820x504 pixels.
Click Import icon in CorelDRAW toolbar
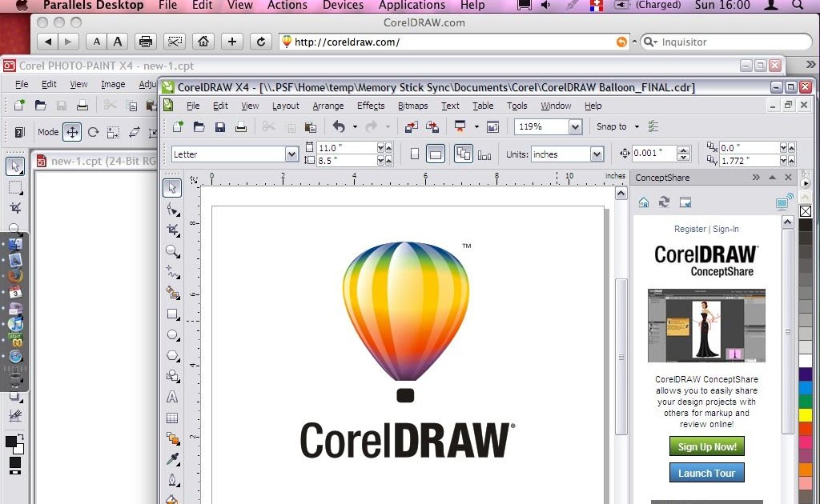tap(412, 126)
